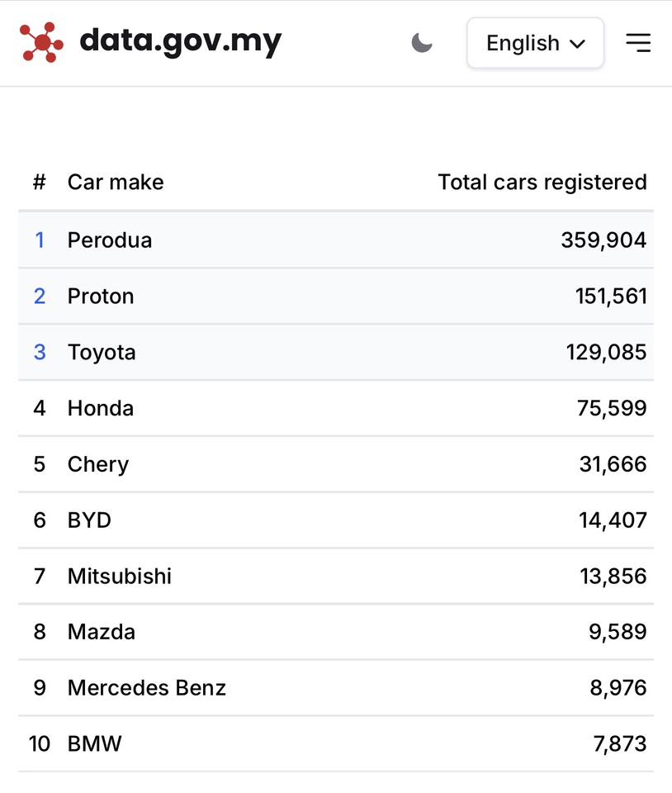The image size is (672, 793).
Task: Click the data.gov.my site title
Action: [181, 41]
